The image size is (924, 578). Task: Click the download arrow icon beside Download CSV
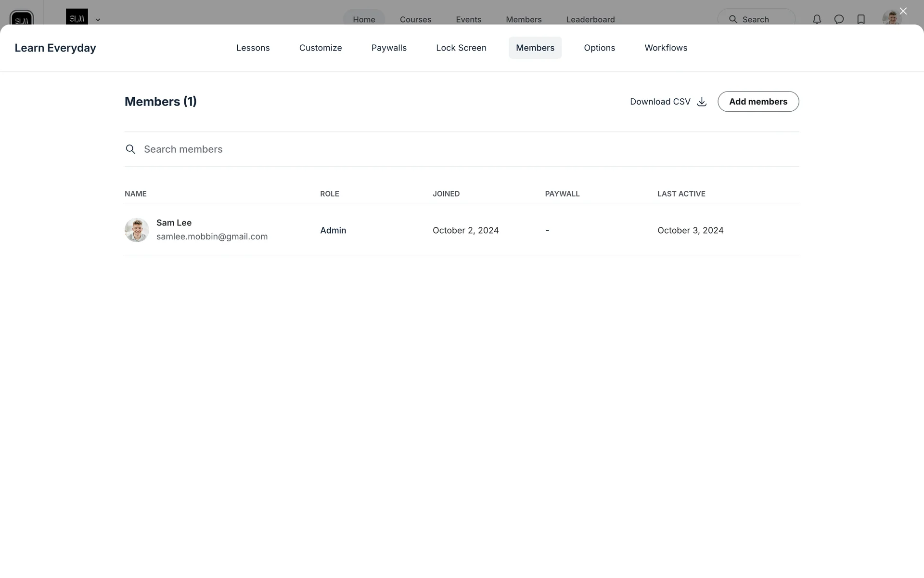coord(702,102)
